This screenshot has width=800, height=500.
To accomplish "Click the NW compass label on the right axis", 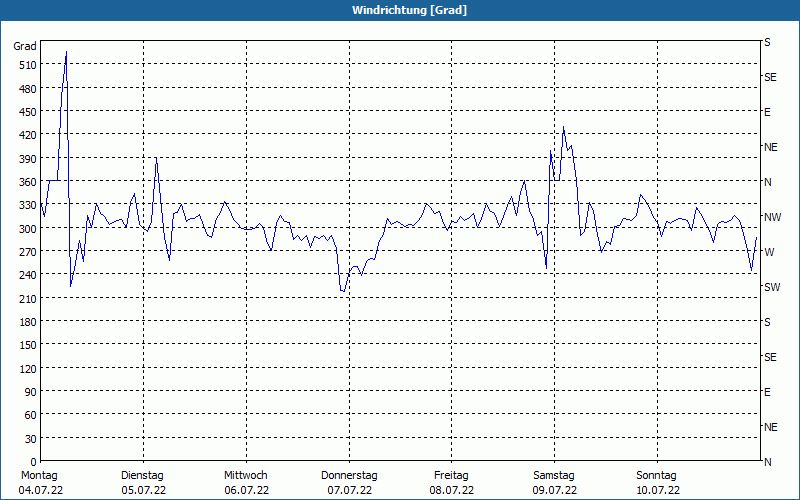I will tap(772, 217).
